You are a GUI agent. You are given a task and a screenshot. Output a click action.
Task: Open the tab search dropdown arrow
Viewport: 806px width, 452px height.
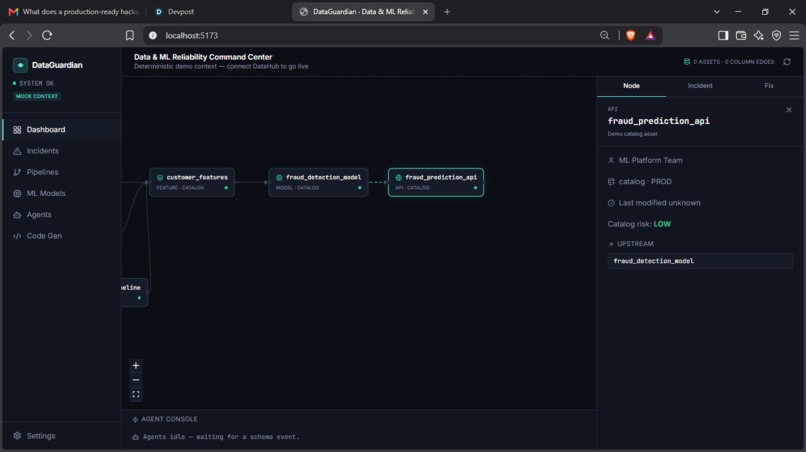[x=717, y=11]
